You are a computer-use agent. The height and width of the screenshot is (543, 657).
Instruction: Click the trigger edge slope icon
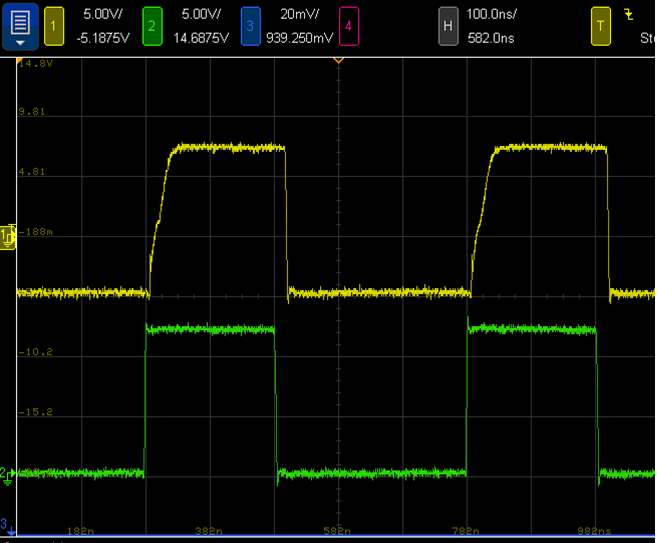(x=628, y=16)
